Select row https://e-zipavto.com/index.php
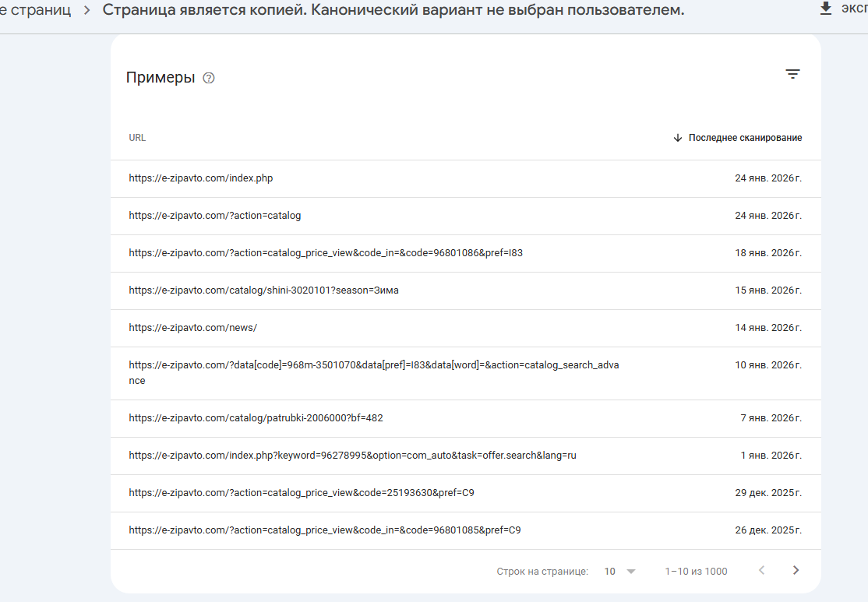This screenshot has width=868, height=602. tap(465, 178)
